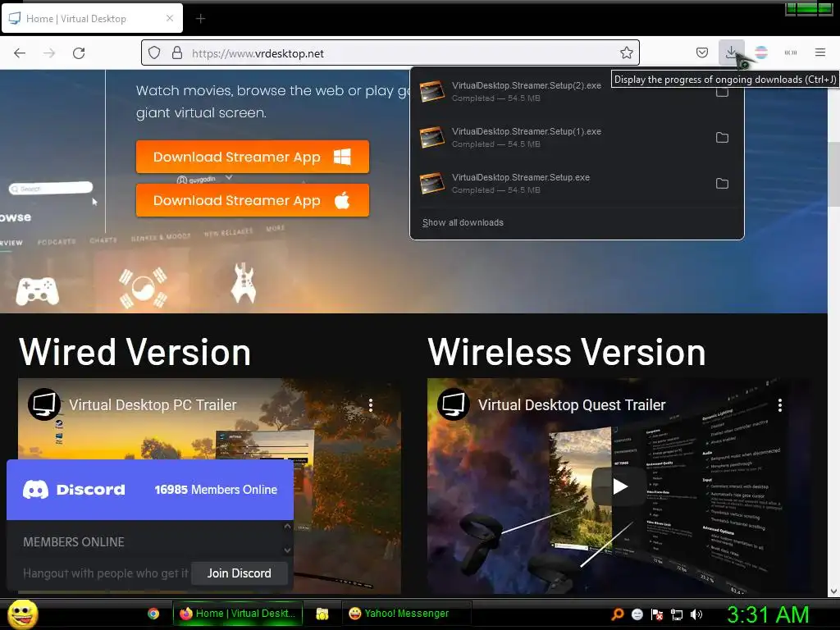
Task: Open the tracking protection shield icon
Action: click(154, 53)
